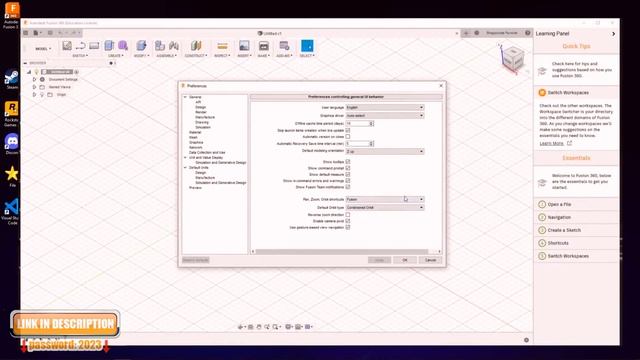Click the ViewCube in the canvas corner
Image resolution: width=640 pixels, height=360 pixels.
coord(513,58)
